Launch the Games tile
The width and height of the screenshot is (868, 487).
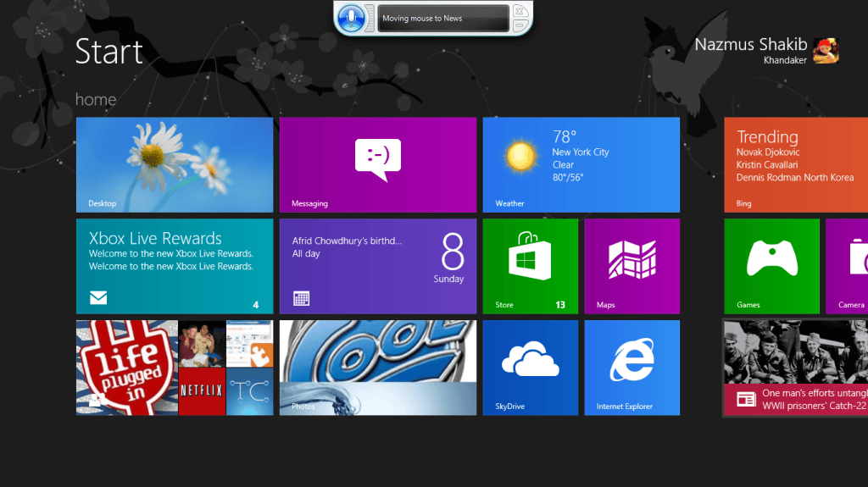coord(771,266)
